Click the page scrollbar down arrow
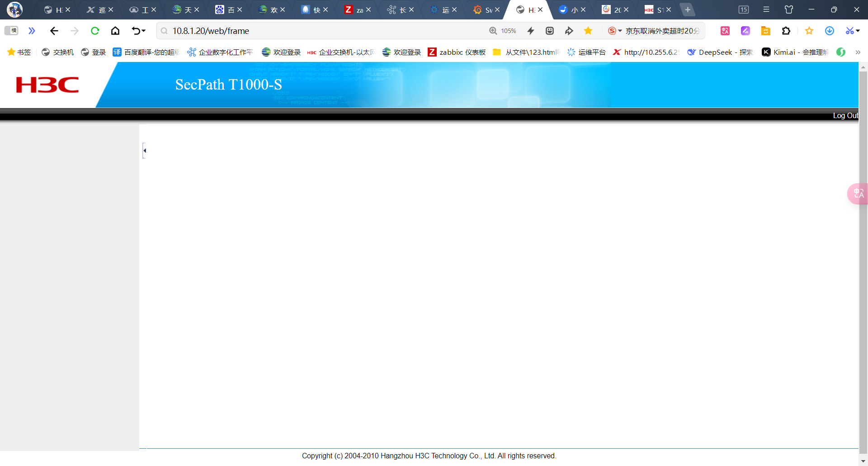This screenshot has width=868, height=466. pos(863,461)
